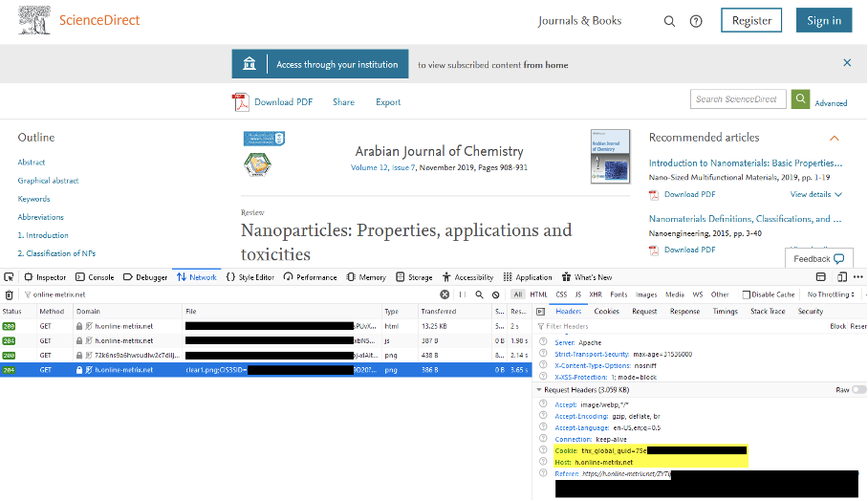Image resolution: width=868 pixels, height=501 pixels.
Task: Toggle the JS request type filter
Action: click(578, 294)
